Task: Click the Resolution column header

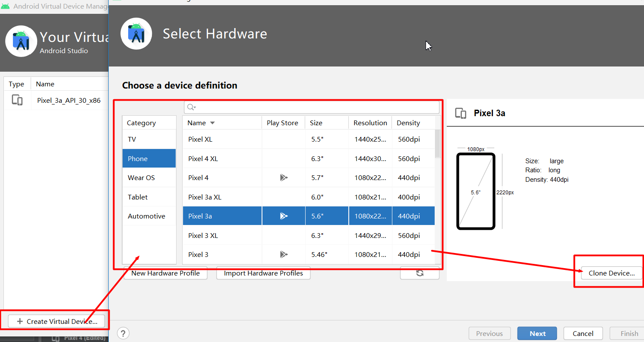Action: tap(370, 123)
